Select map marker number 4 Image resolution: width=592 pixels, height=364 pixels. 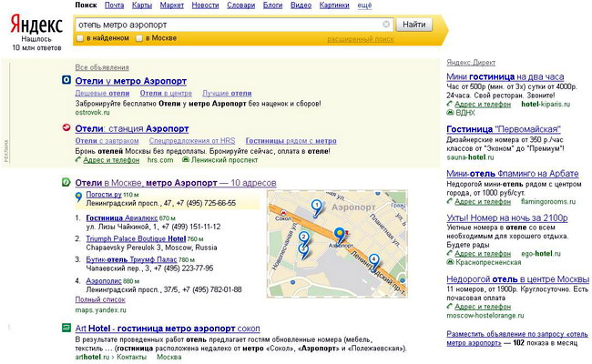pos(373,260)
